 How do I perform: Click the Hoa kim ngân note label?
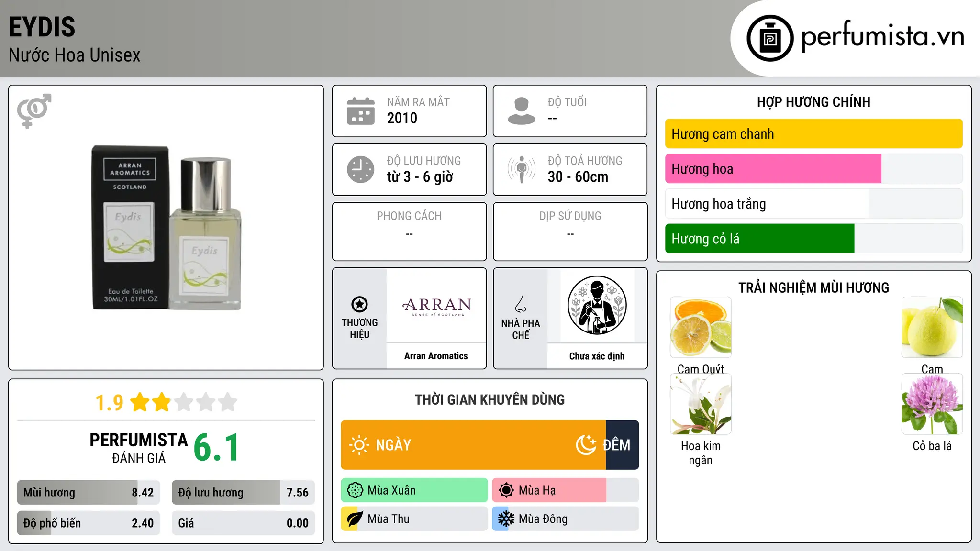pyautogui.click(x=701, y=453)
